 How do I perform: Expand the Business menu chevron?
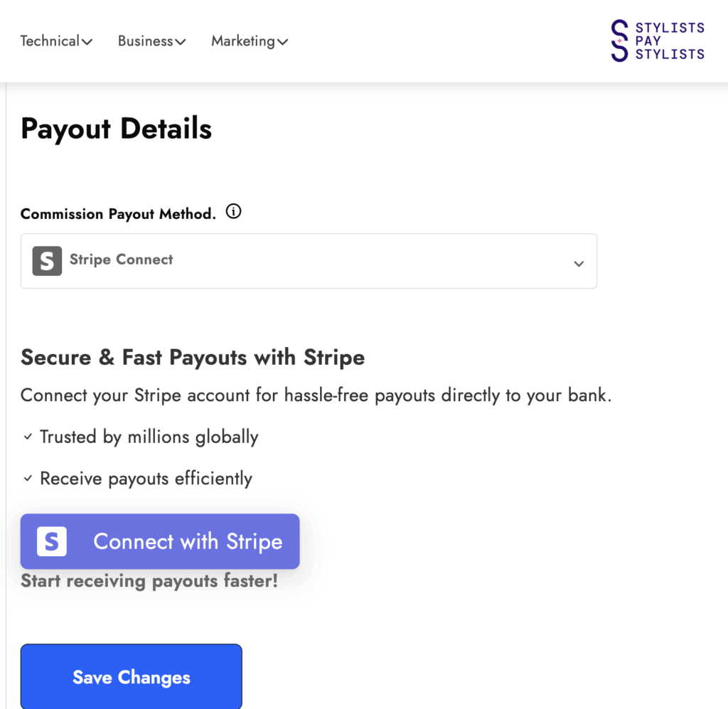181,42
